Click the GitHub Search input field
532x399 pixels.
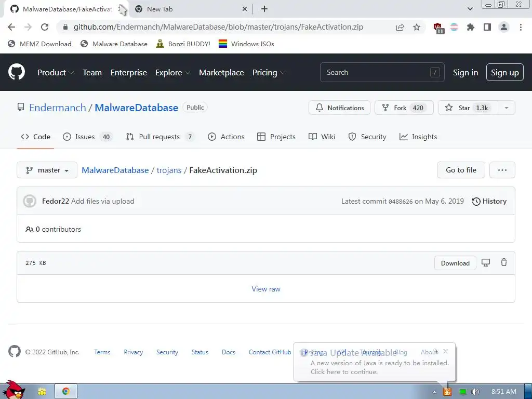click(x=382, y=72)
